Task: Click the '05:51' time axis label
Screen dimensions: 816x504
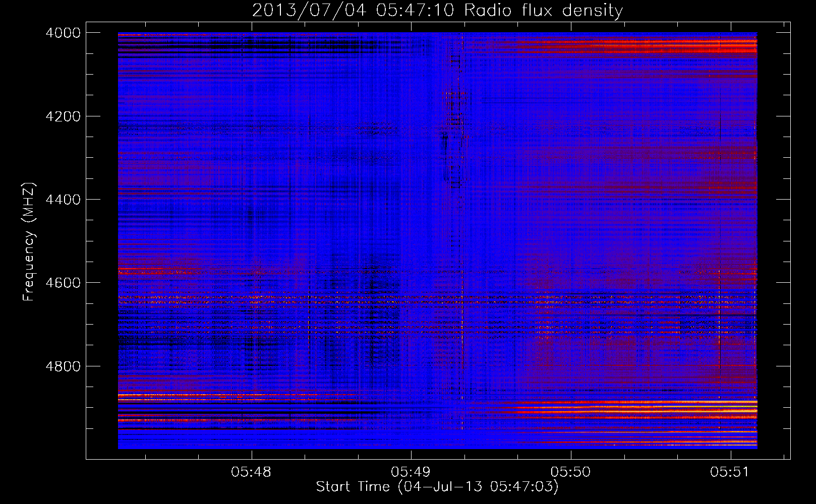Action: point(730,472)
